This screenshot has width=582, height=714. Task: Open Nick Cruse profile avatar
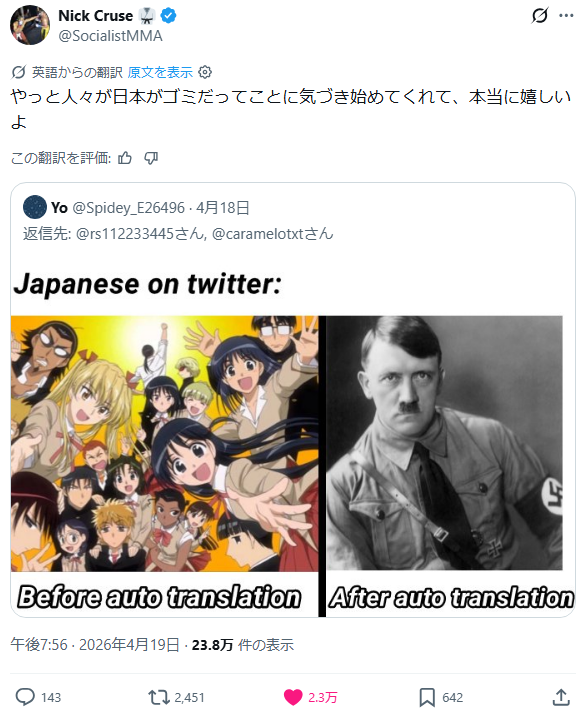[x=30, y=25]
